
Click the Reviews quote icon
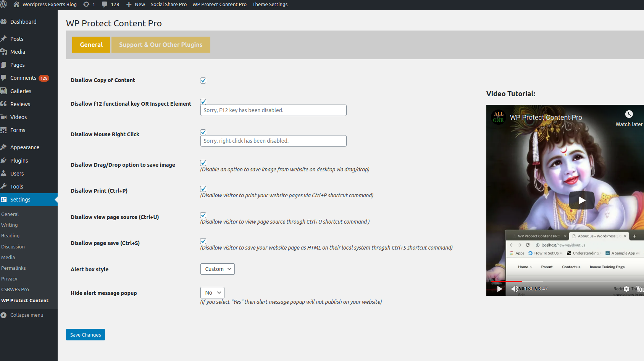(4, 104)
